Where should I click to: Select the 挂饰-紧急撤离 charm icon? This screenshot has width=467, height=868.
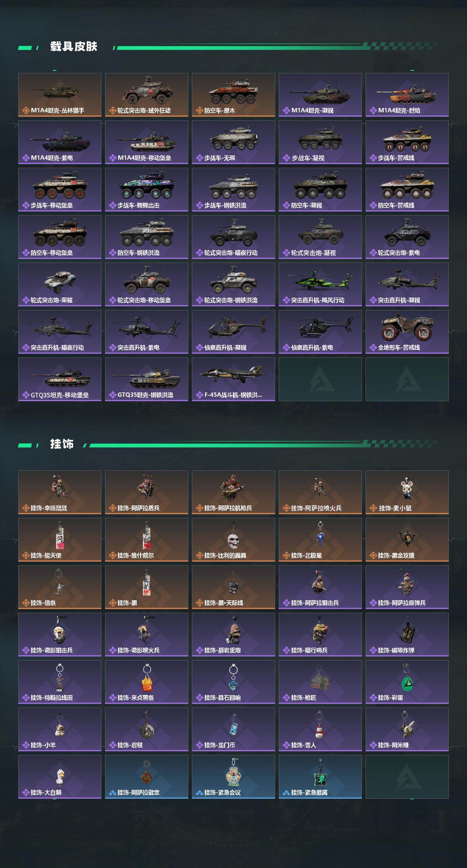(320, 777)
